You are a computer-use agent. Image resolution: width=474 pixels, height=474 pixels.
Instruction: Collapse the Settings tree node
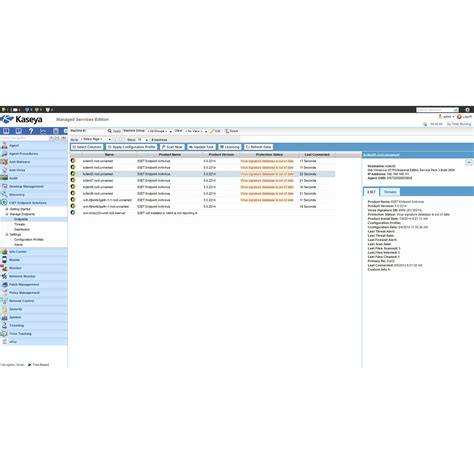(7, 235)
